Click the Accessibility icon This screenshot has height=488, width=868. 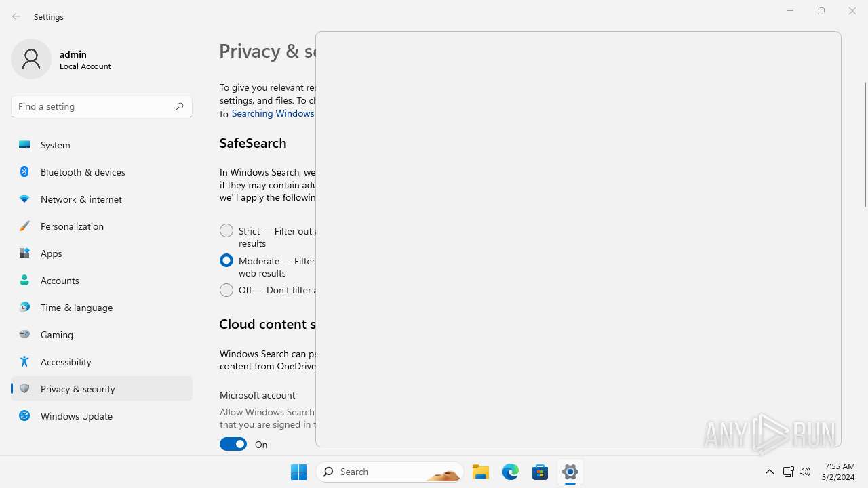24,361
